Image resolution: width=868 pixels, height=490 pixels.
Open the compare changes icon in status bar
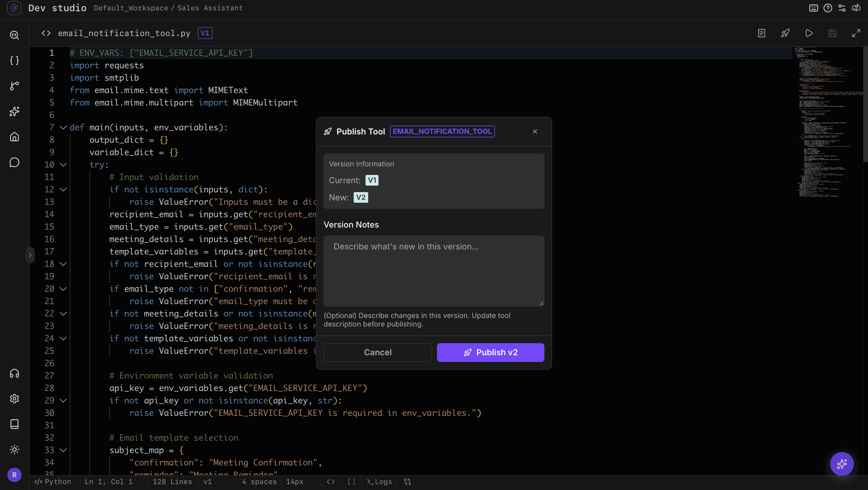(407, 481)
